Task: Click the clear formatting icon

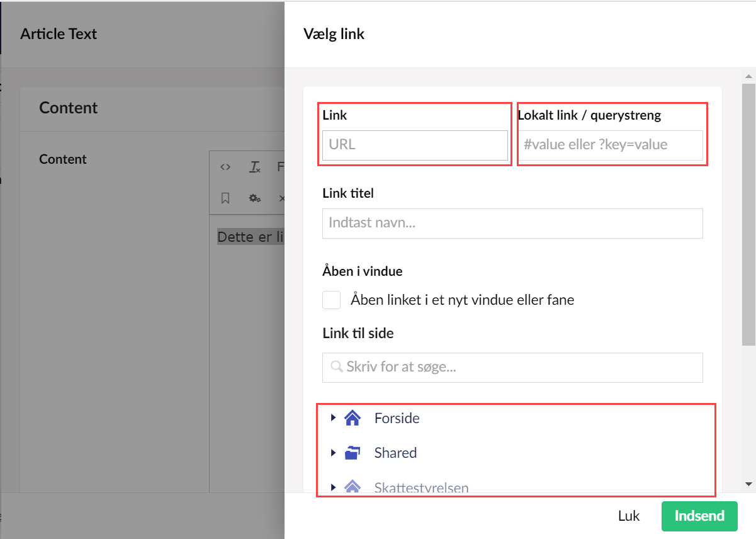Action: 254,167
